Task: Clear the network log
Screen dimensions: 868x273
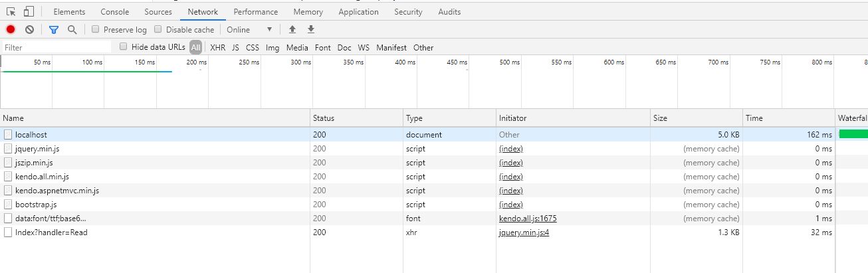Action: point(29,30)
